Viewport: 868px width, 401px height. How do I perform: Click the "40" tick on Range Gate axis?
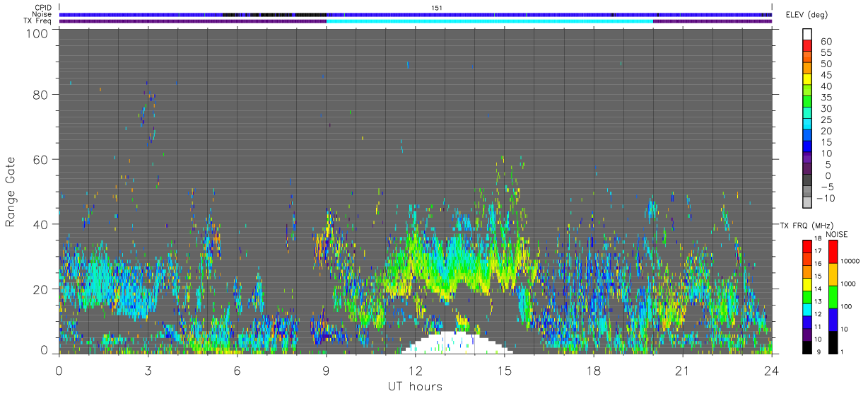41,224
